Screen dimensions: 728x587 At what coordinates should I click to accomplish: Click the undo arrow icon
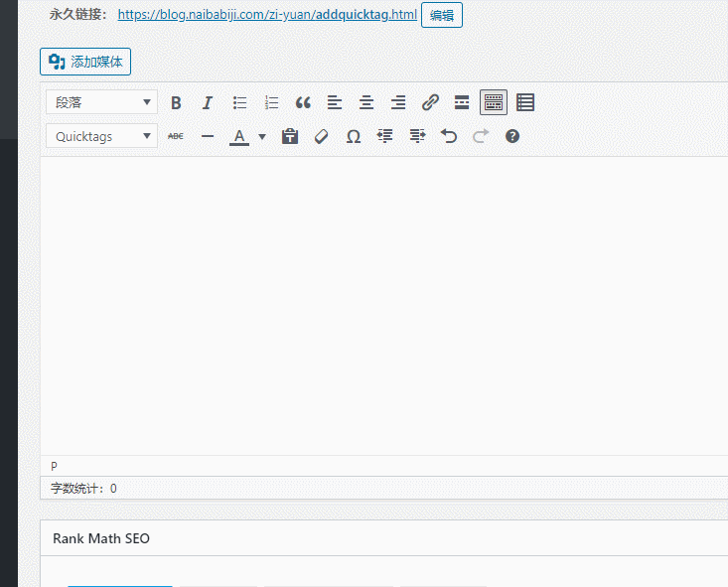pos(449,136)
